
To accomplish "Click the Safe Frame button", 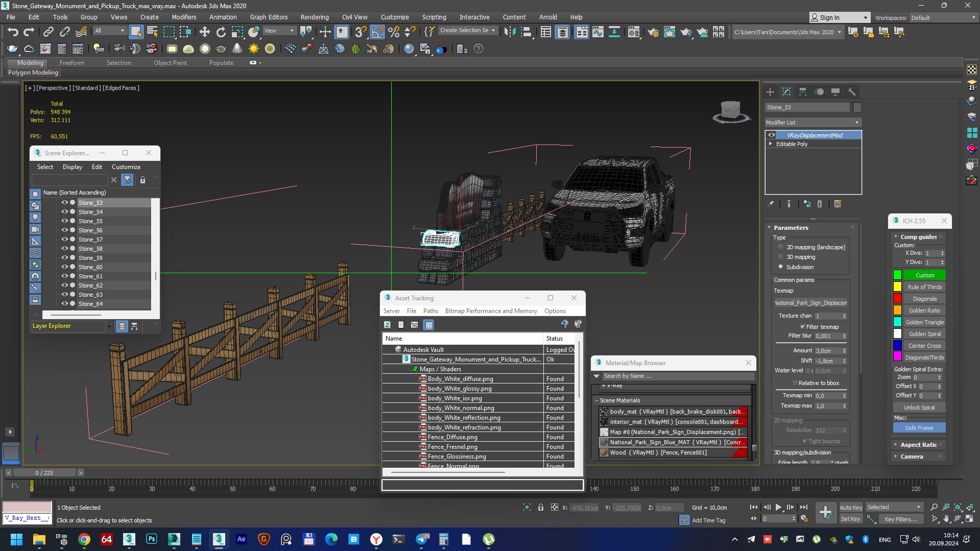I will (x=919, y=428).
